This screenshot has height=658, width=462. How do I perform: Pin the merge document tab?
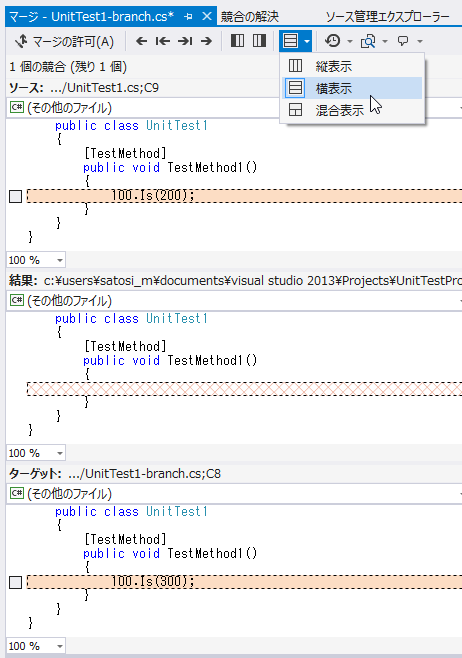[188, 17]
